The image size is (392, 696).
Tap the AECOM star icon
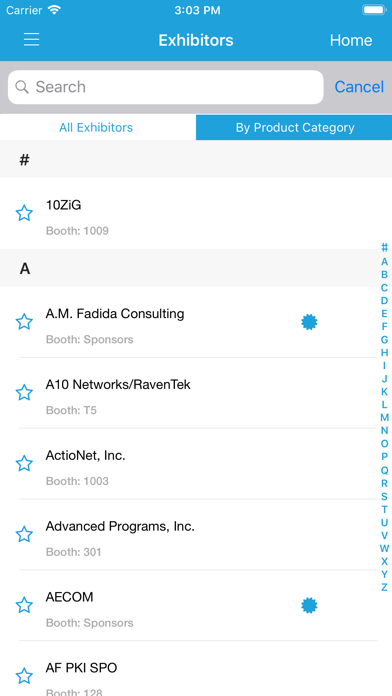click(x=24, y=605)
